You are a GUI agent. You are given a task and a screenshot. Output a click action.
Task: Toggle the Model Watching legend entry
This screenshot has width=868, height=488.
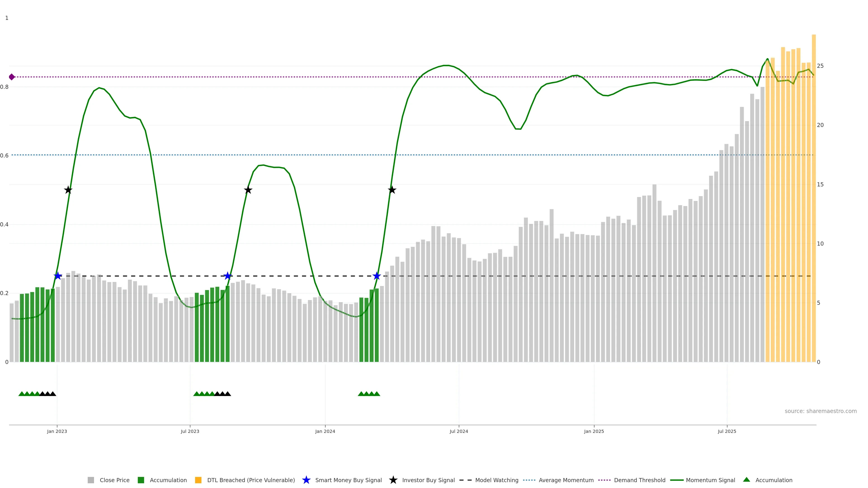[496, 480]
